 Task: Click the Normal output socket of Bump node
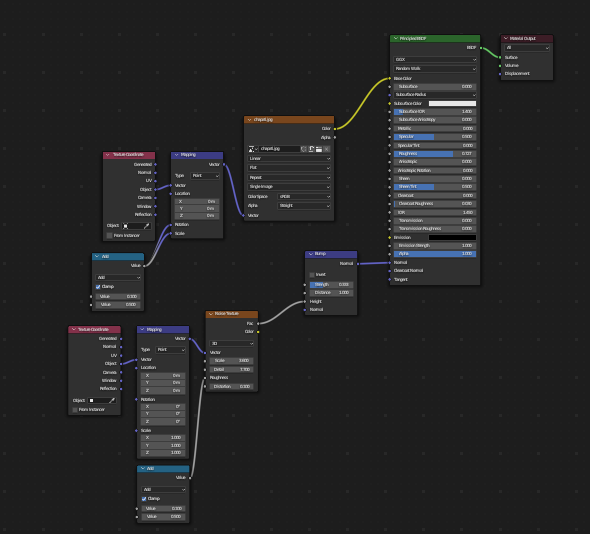pos(357,264)
